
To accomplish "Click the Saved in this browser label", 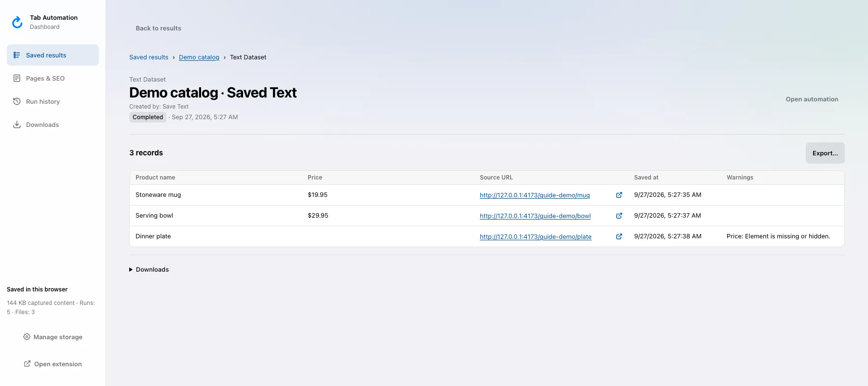I will tap(37, 289).
